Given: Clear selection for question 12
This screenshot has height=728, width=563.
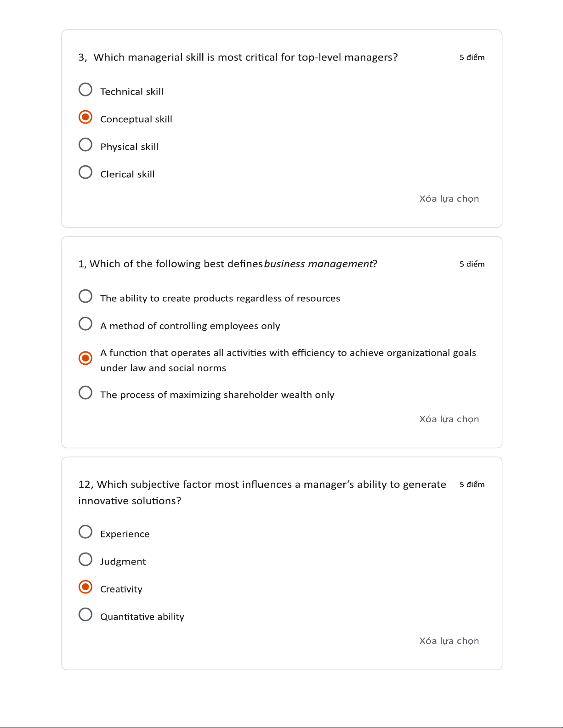Looking at the screenshot, I should (x=449, y=641).
